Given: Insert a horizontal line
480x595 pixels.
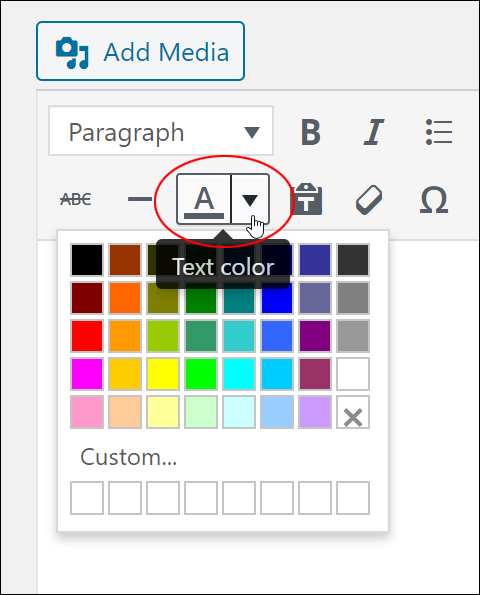Looking at the screenshot, I should (140, 199).
